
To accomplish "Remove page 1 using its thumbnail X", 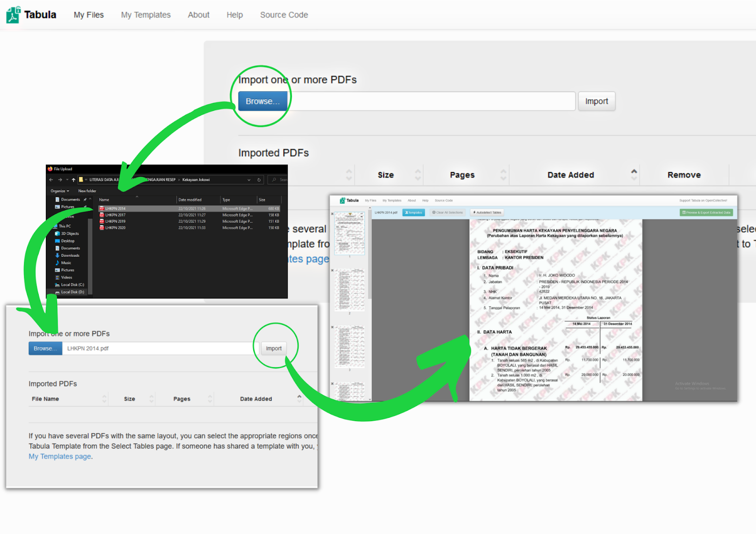I will tap(332, 214).
